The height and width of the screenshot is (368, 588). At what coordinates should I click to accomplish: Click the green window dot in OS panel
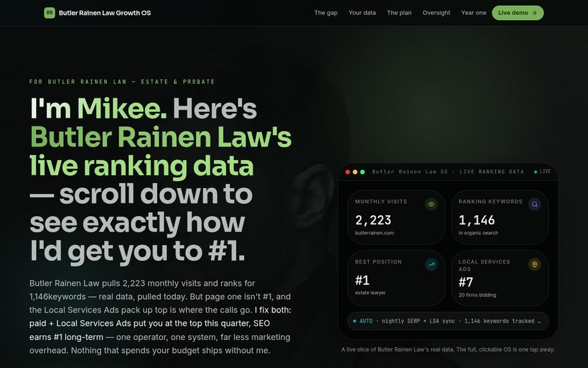tap(362, 172)
